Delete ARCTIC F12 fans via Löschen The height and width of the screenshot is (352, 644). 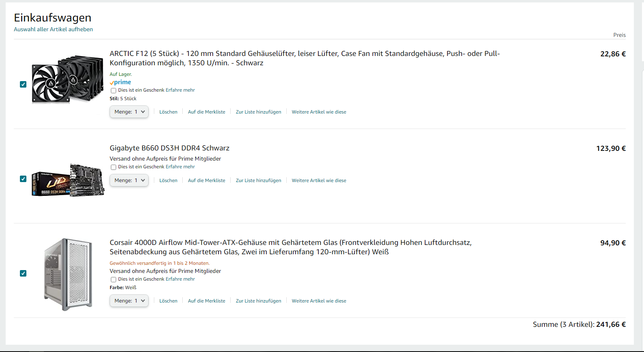pyautogui.click(x=168, y=112)
